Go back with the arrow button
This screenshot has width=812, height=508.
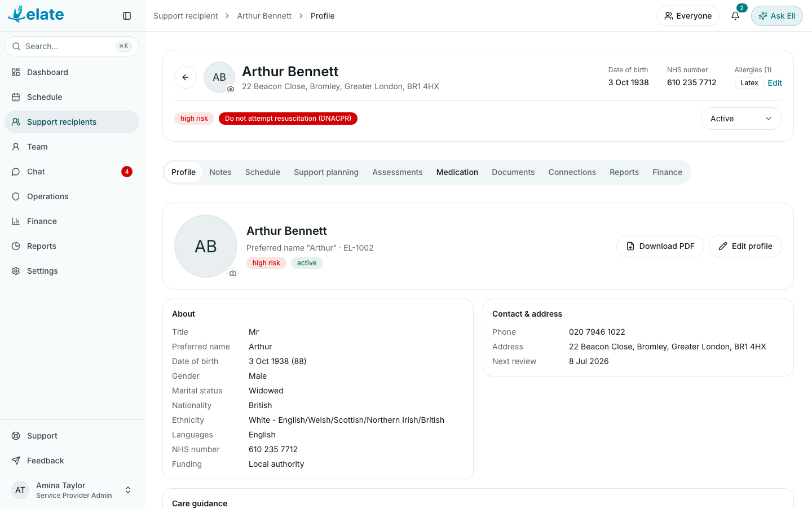tap(186, 77)
